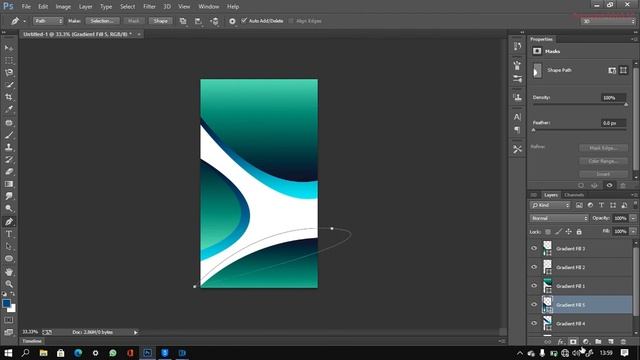Open the Kind filter dropdown
The width and height of the screenshot is (640, 360).
click(x=550, y=205)
